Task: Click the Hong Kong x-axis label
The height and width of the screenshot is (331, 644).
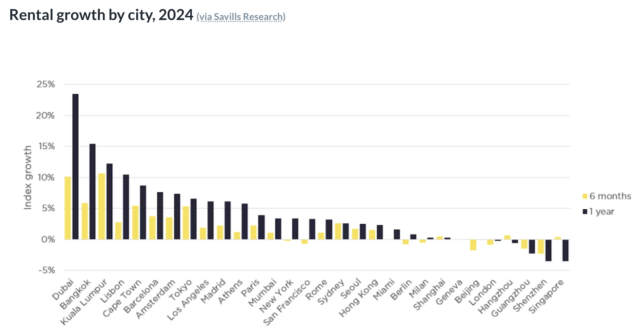Action: coord(358,298)
